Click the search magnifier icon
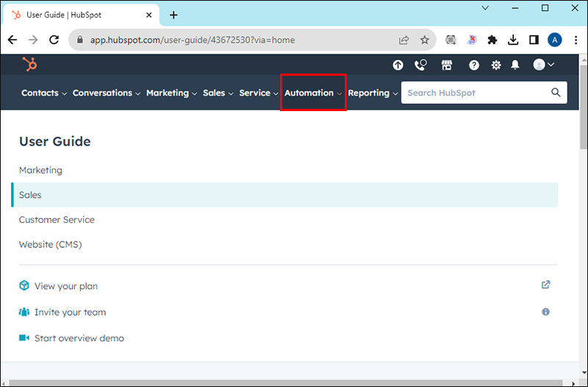This screenshot has height=387, width=588. tap(556, 93)
